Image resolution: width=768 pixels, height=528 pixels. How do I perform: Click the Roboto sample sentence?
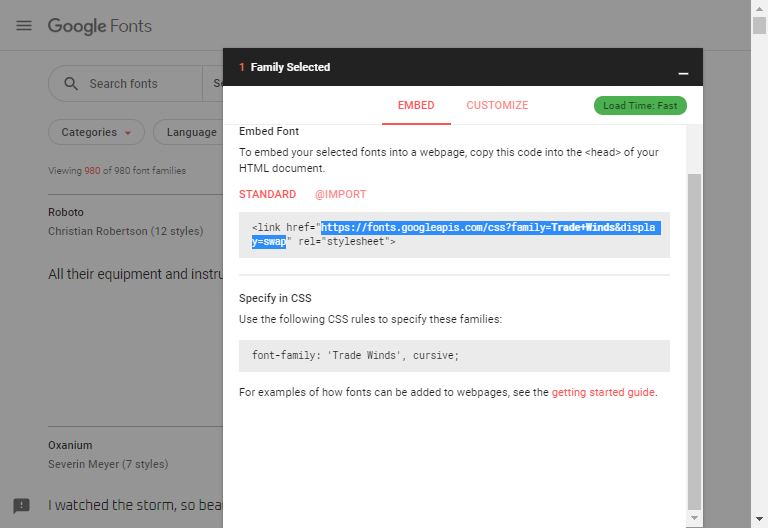[x=135, y=274]
